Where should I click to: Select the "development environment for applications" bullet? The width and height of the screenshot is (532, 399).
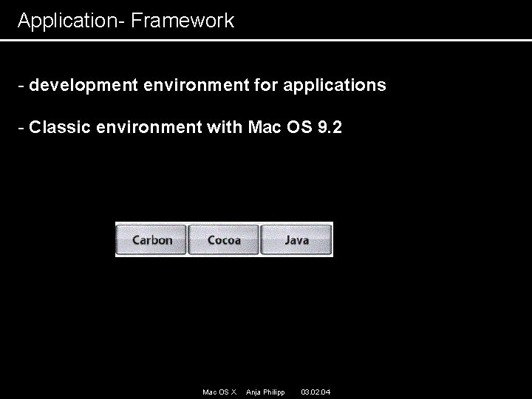(x=202, y=86)
